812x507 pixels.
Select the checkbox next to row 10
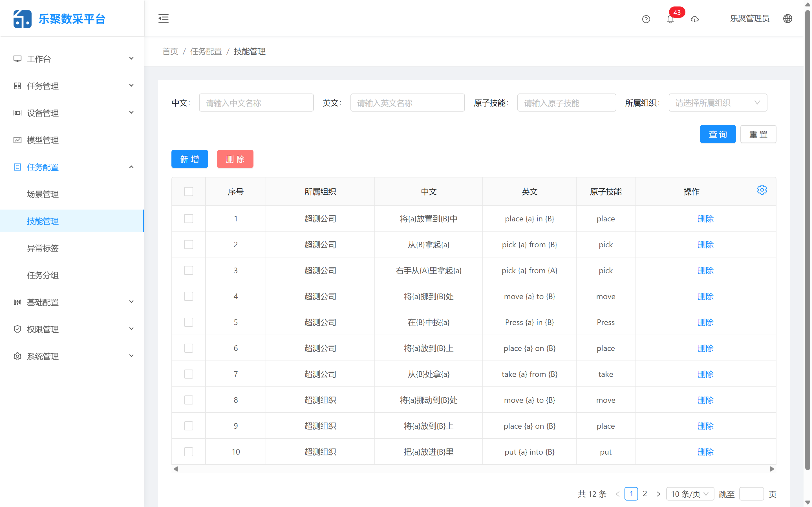tap(189, 452)
